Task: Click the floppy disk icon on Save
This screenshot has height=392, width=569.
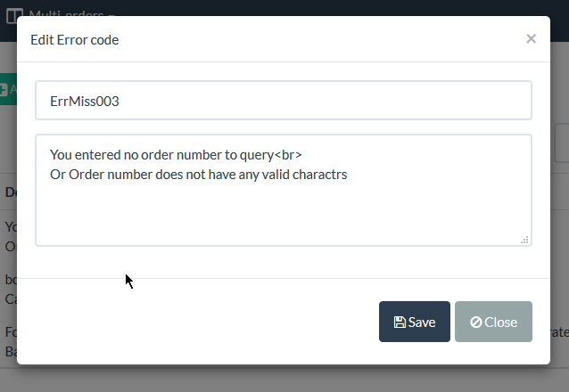Action: [400, 323]
